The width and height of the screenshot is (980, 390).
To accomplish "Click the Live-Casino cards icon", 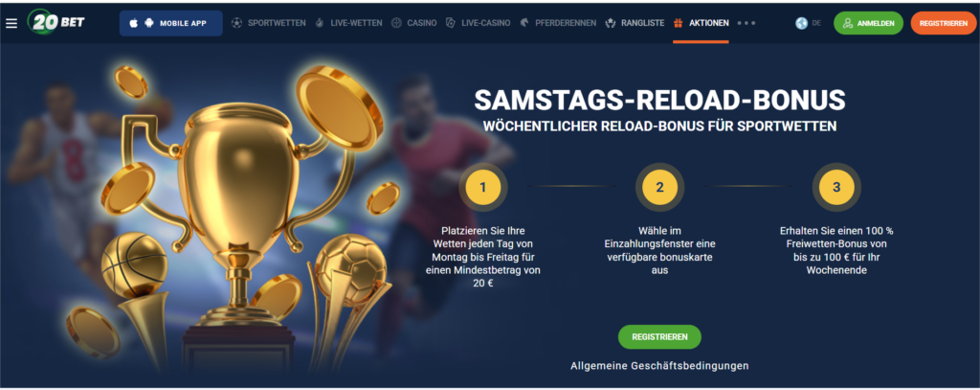I will tap(451, 23).
